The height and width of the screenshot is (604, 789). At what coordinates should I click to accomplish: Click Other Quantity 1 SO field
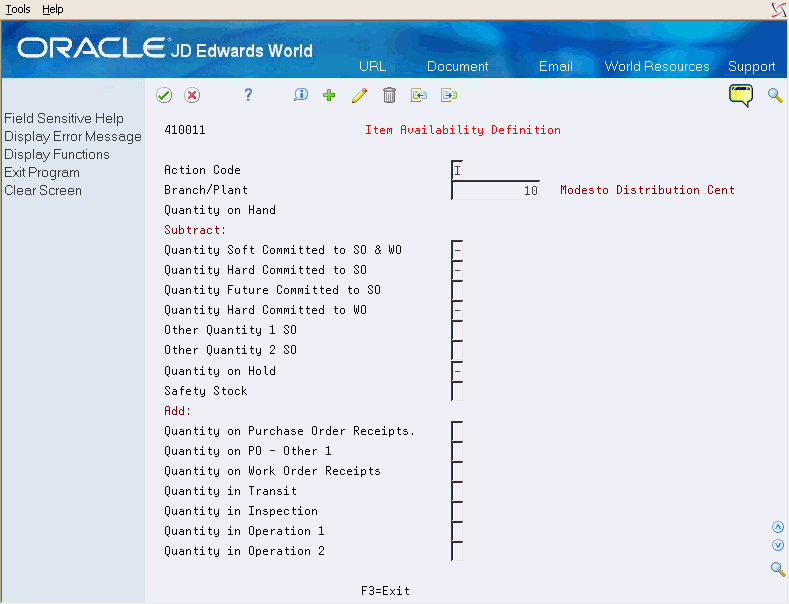coord(457,330)
